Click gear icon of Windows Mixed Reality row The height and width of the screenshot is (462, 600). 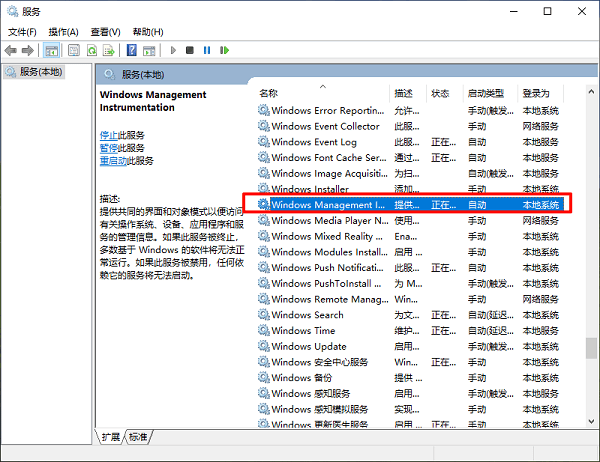coord(264,236)
